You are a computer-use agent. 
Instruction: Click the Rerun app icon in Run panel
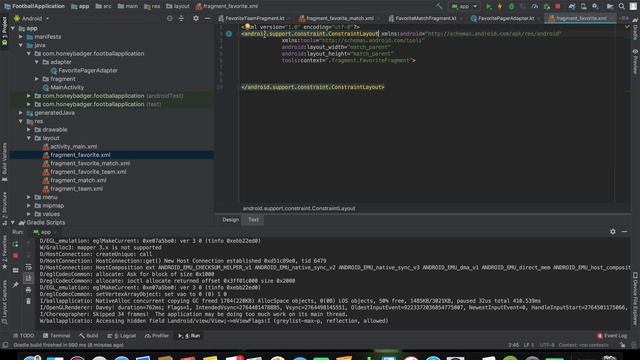(16, 244)
